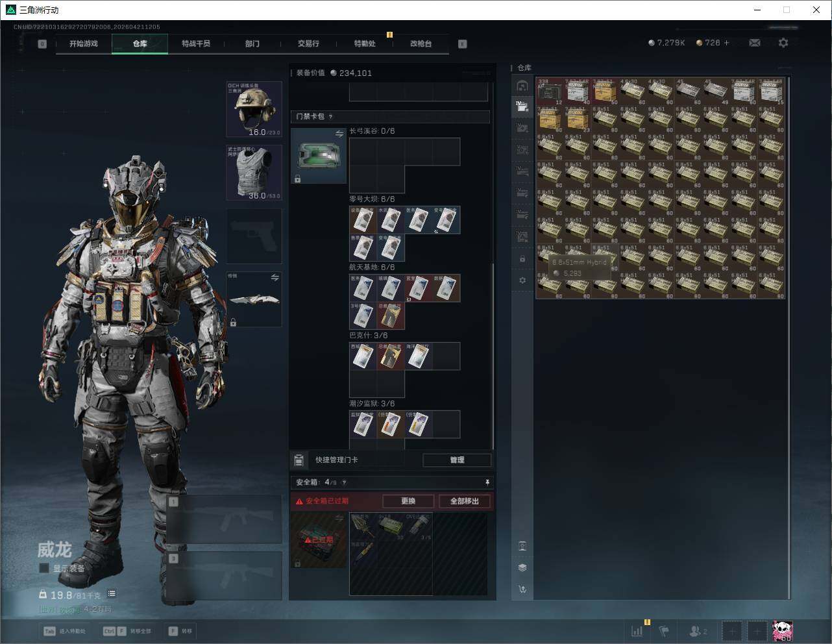Image resolution: width=832 pixels, height=644 pixels.
Task: Click the access card panel scrollbar
Action: coord(493,356)
